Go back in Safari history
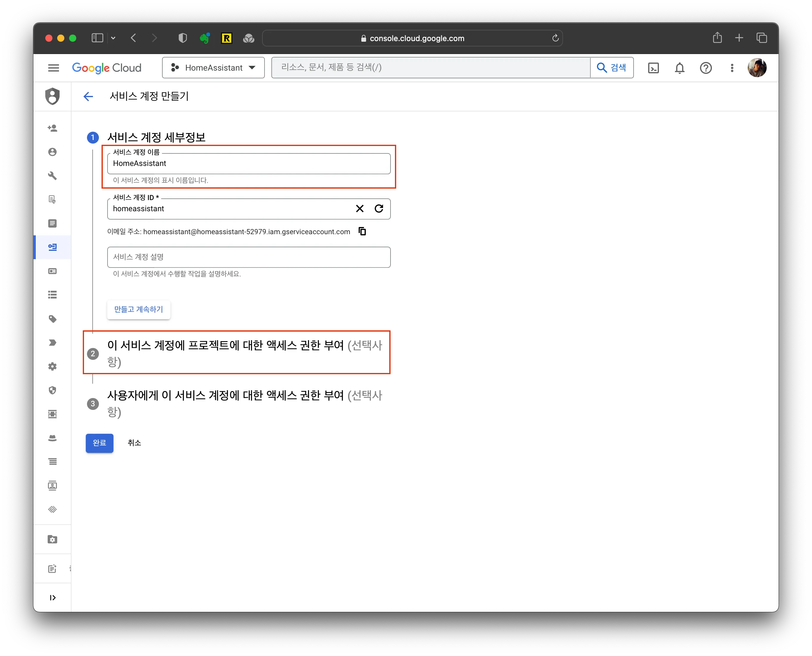 tap(133, 38)
